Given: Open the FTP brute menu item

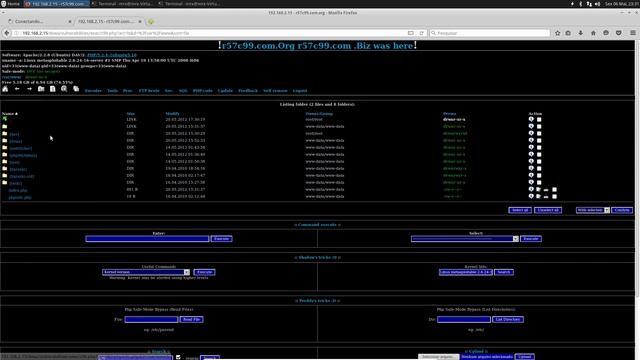Looking at the screenshot, I should pos(149,91).
